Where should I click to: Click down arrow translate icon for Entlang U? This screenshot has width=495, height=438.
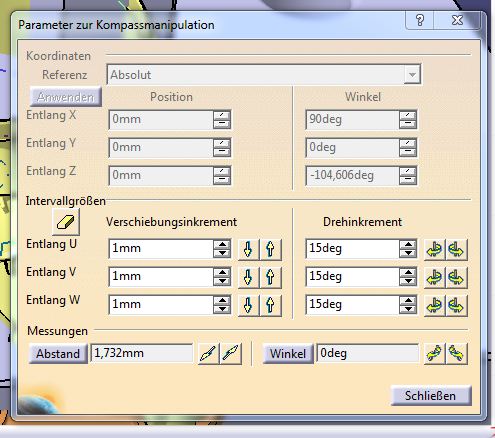248,249
